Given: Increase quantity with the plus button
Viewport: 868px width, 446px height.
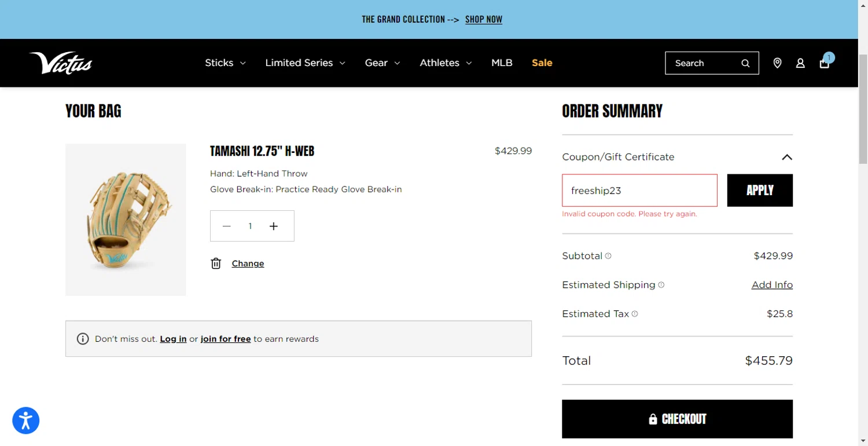Looking at the screenshot, I should (274, 226).
